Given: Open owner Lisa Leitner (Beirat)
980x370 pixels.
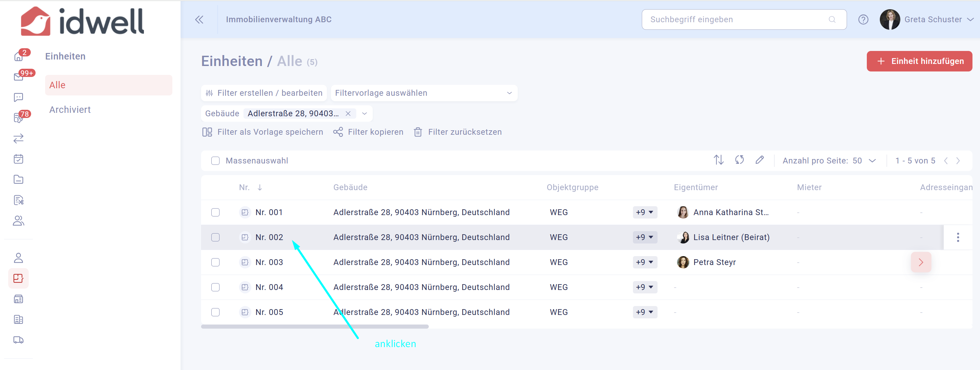Looking at the screenshot, I should (731, 237).
